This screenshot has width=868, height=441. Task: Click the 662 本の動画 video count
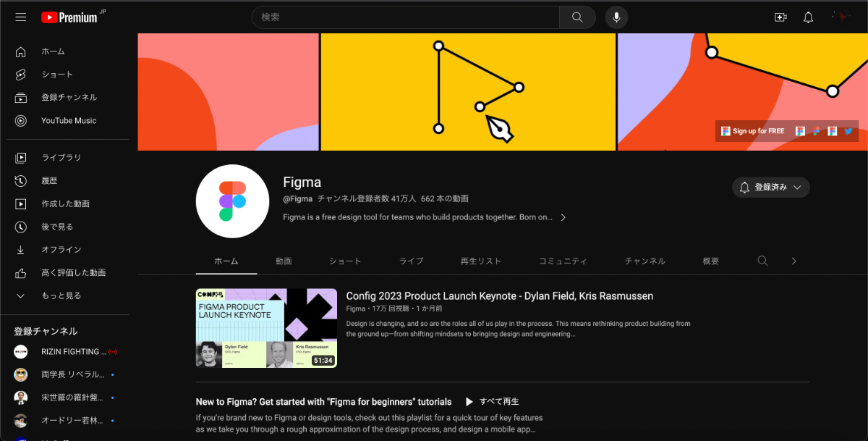tap(444, 198)
